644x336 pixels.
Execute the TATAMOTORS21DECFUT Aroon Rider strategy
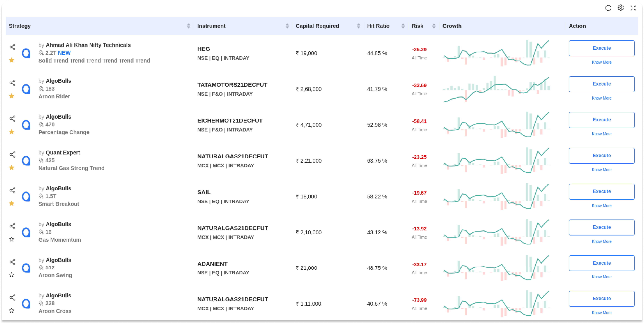pos(602,84)
